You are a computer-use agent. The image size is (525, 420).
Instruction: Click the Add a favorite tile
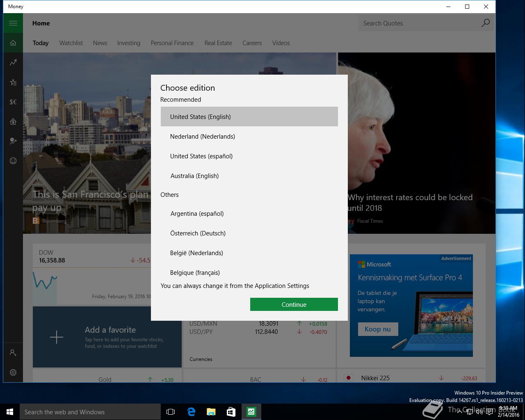107,337
